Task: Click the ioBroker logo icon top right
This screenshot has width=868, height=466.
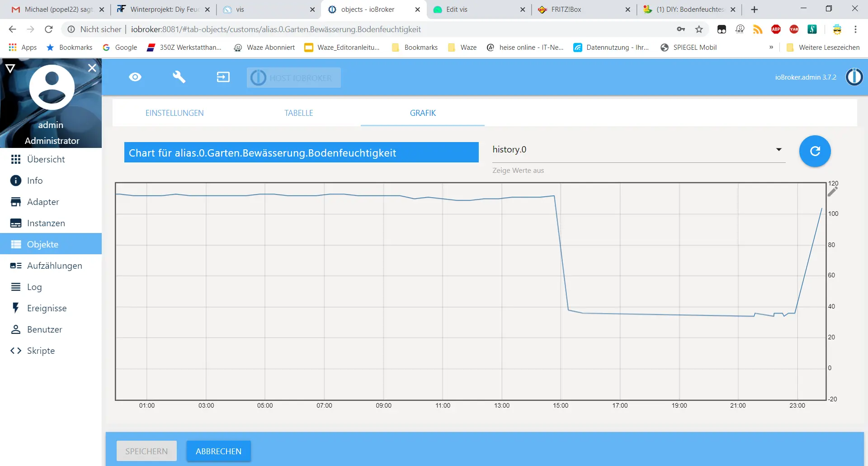Action: [854, 77]
